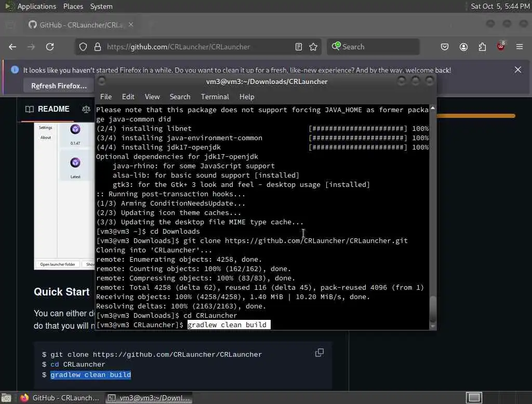Go back to previous page in Firefox
The height and width of the screenshot is (404, 532).
pyautogui.click(x=12, y=47)
